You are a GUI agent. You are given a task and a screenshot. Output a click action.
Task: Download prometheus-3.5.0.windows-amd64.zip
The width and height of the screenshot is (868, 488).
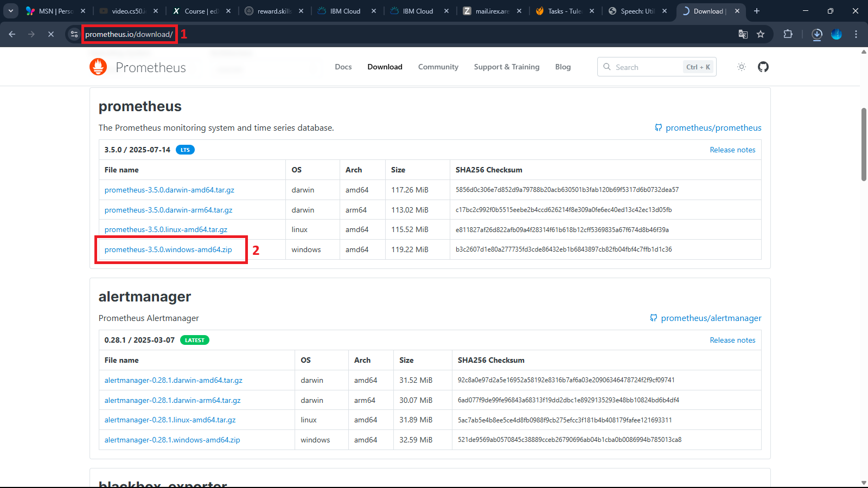(168, 249)
